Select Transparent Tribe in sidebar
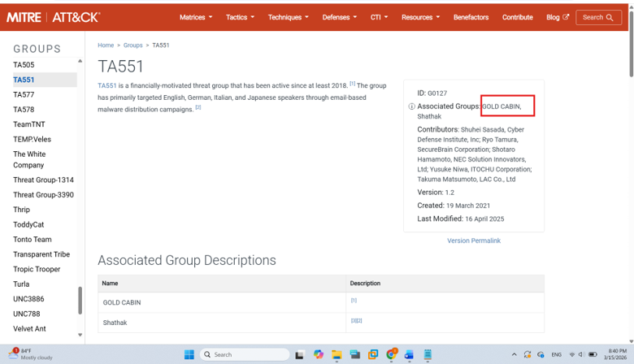634x364 pixels. pos(41,254)
